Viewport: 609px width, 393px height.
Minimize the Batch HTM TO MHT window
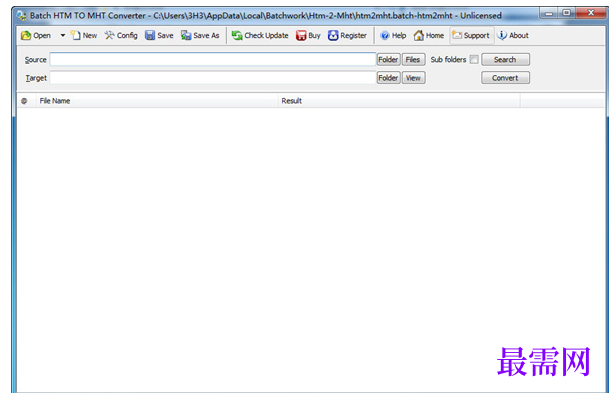[548, 13]
